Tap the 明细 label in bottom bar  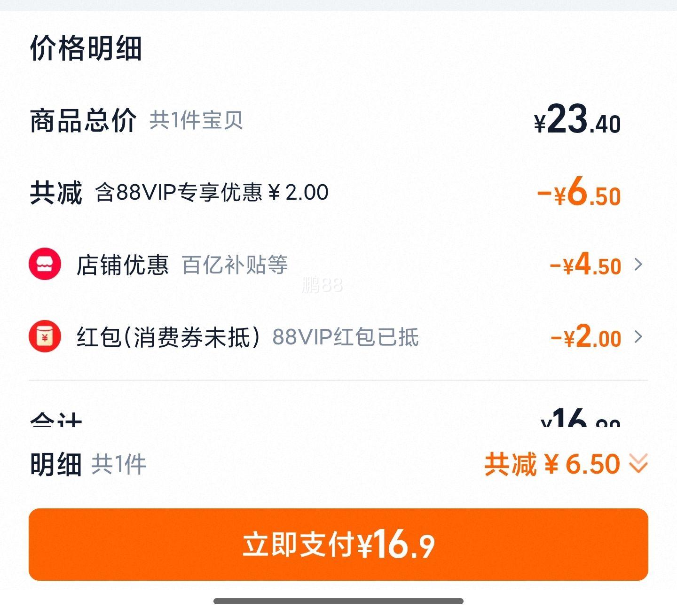click(x=56, y=464)
